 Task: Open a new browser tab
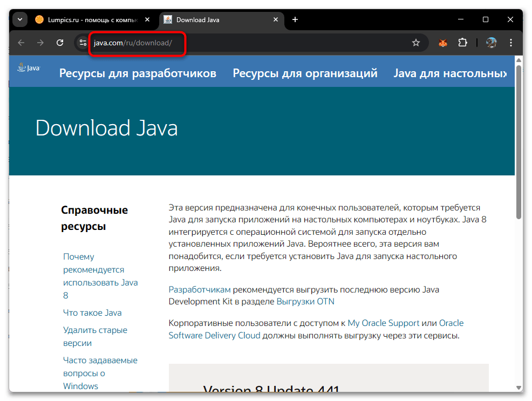coord(295,19)
